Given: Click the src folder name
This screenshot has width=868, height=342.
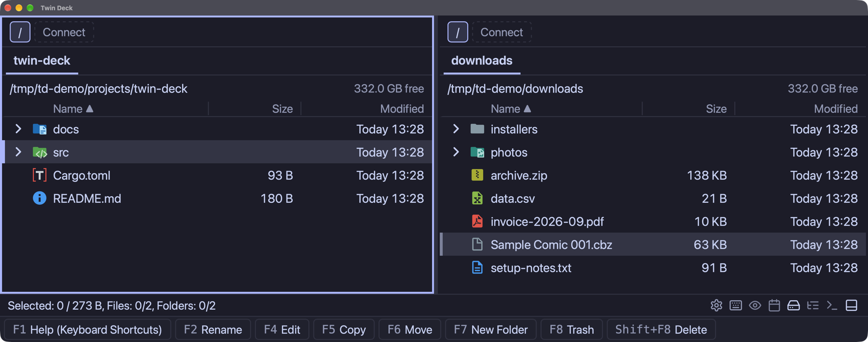Looking at the screenshot, I should pos(61,152).
